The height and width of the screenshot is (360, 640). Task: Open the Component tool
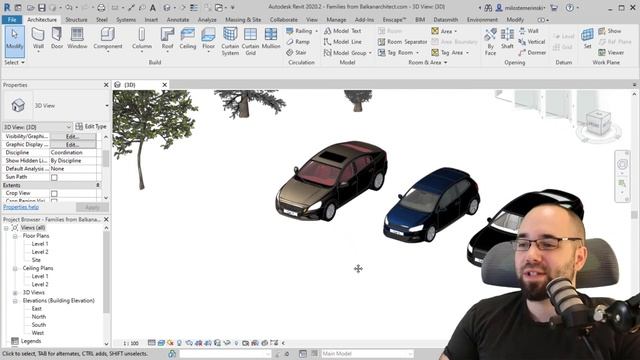click(108, 39)
